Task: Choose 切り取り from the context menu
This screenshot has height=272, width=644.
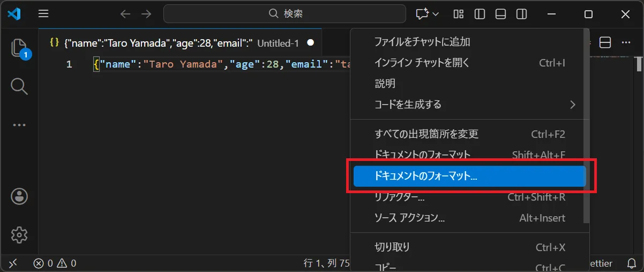Action: click(x=469, y=247)
